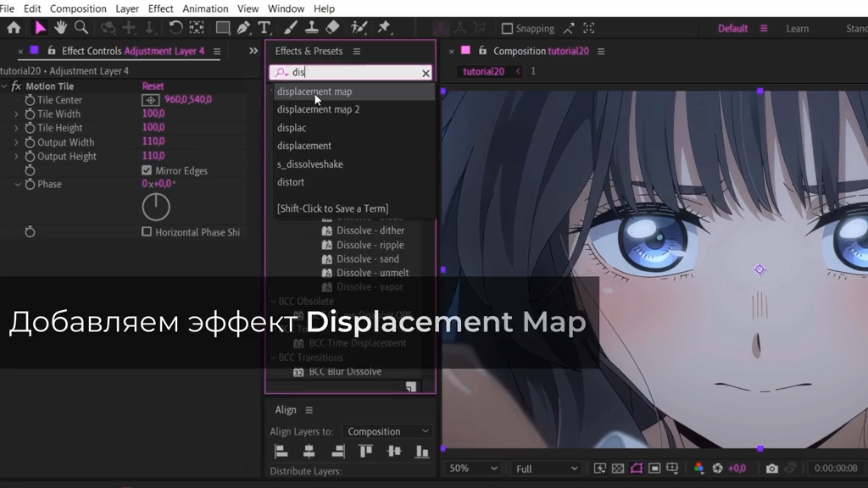This screenshot has width=868, height=488.
Task: Select the Pen tool
Action: point(243,28)
